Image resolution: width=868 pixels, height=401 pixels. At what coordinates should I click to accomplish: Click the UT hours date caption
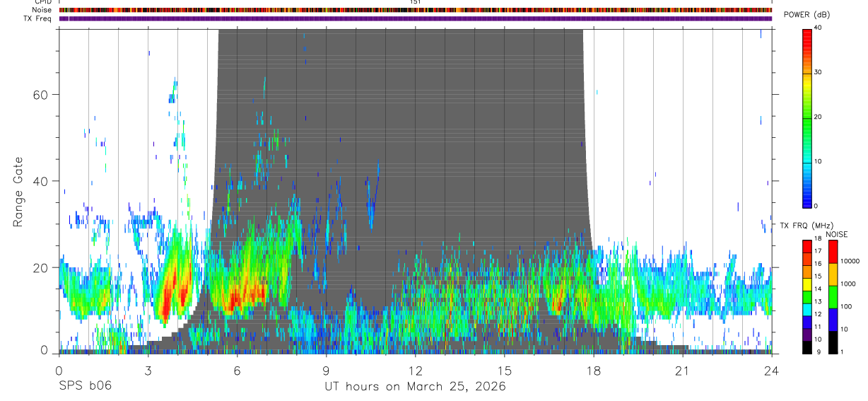[415, 387]
